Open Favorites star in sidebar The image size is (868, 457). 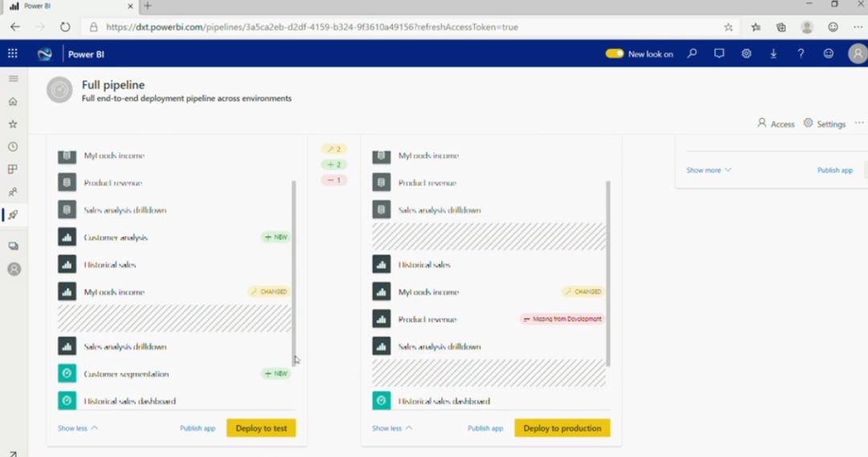tap(14, 124)
